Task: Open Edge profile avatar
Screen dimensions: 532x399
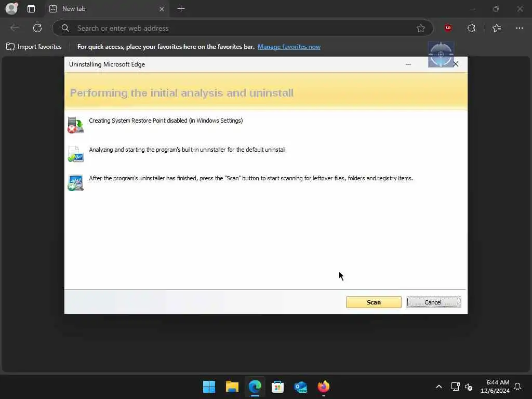Action: pyautogui.click(x=11, y=8)
